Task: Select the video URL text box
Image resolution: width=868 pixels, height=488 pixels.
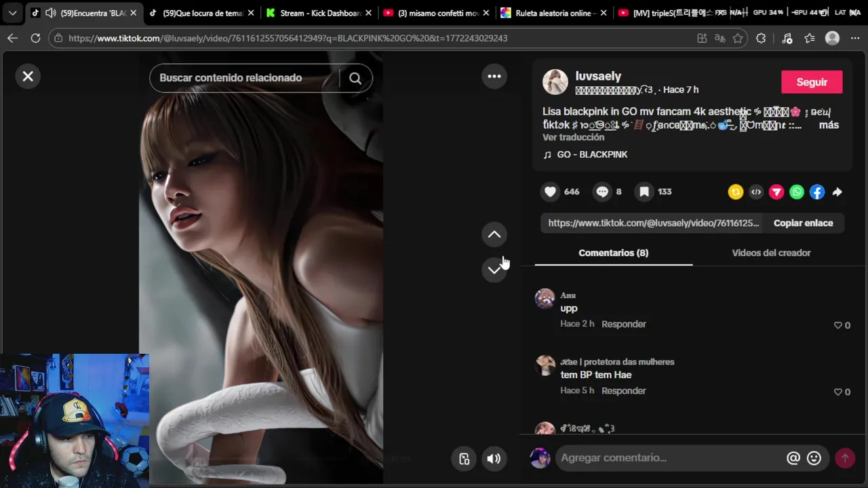Action: [653, 223]
